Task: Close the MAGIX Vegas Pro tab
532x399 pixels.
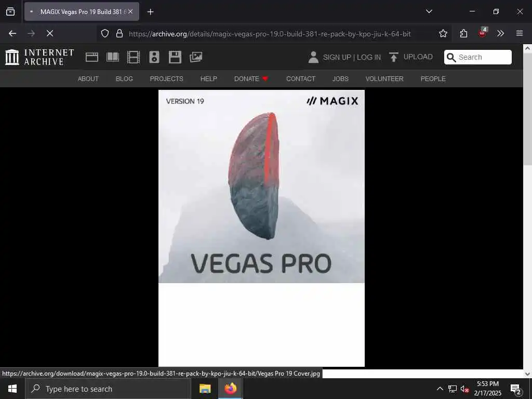Action: pyautogui.click(x=130, y=11)
